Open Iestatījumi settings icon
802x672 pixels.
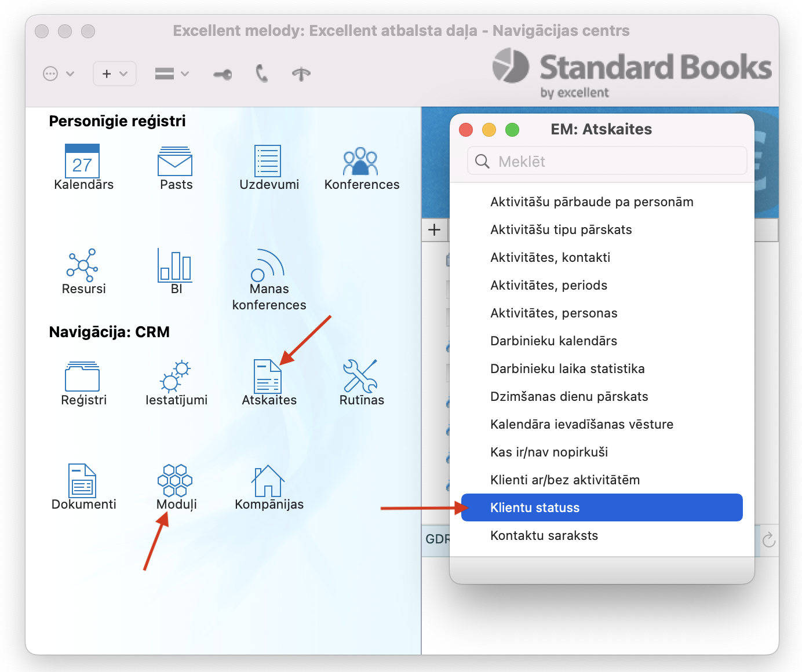175,377
